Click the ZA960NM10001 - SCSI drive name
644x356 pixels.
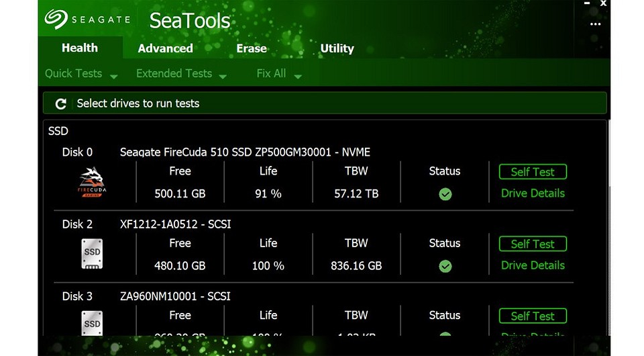click(175, 296)
